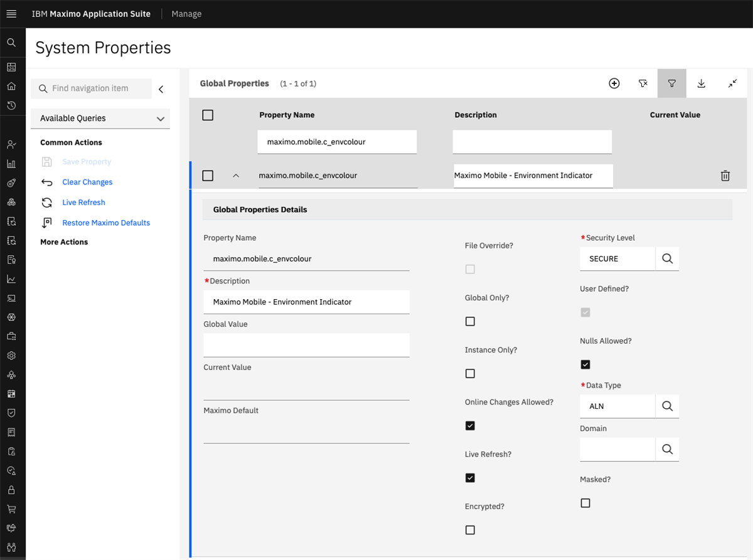
Task: Add a new row with the plus icon
Action: click(614, 83)
